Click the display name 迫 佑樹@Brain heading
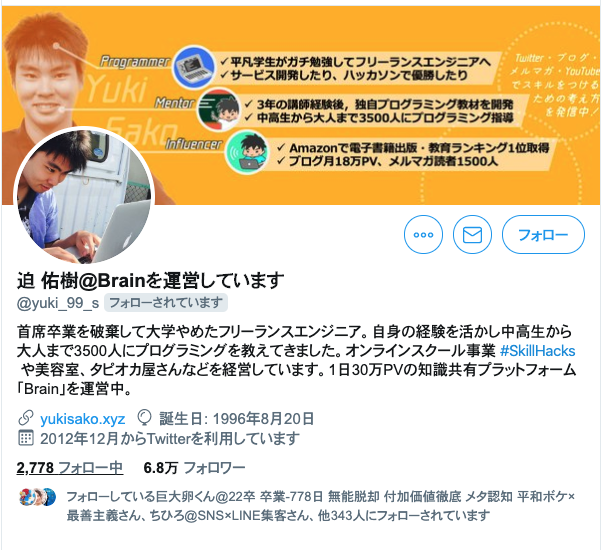 click(150, 281)
